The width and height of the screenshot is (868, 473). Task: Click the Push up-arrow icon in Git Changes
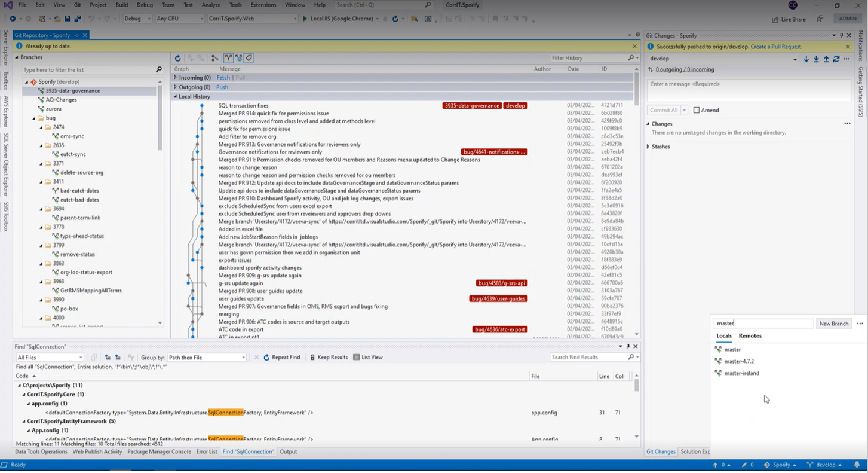click(x=826, y=59)
